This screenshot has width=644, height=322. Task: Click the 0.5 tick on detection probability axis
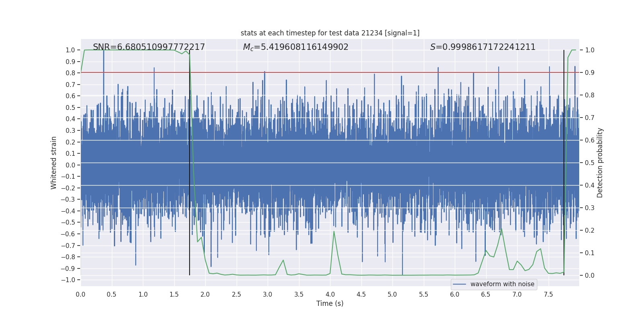(x=590, y=163)
